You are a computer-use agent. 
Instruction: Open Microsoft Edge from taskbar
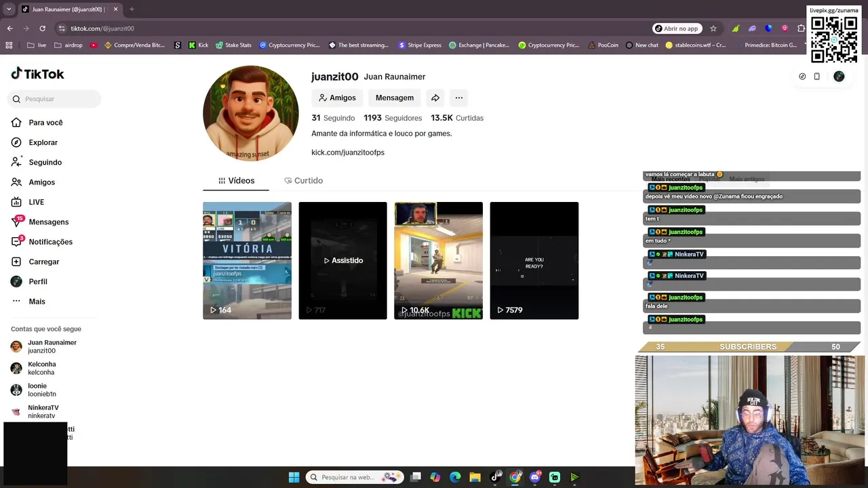tap(455, 477)
